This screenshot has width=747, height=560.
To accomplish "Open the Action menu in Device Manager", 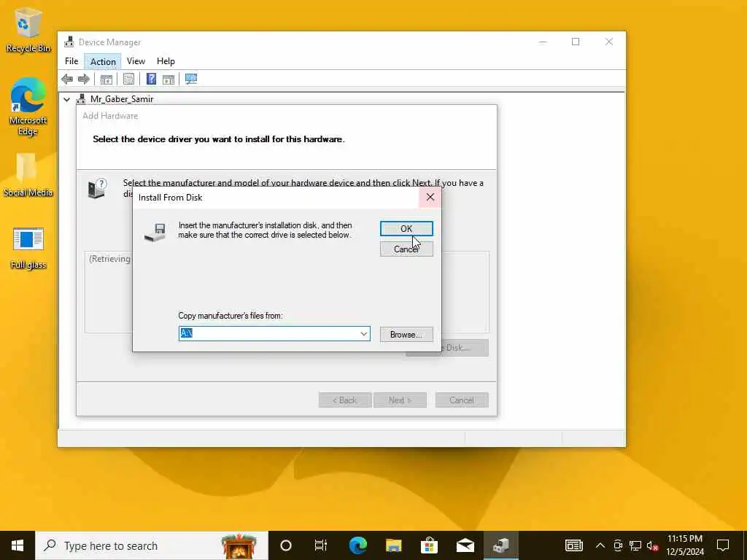I will [103, 61].
